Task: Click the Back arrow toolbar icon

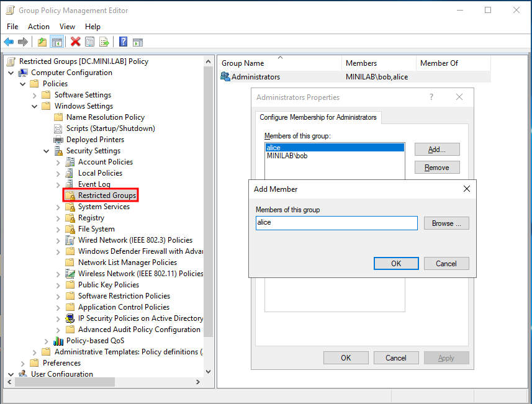Action: coord(9,42)
